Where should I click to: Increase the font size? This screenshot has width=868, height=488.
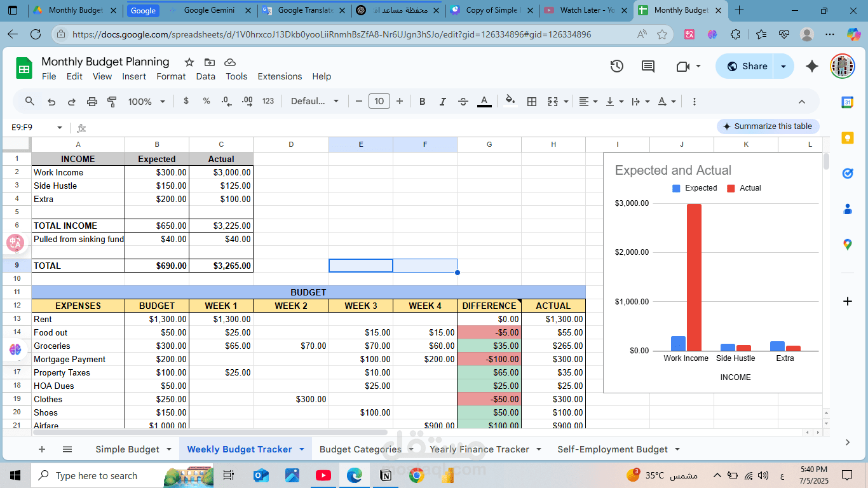400,101
